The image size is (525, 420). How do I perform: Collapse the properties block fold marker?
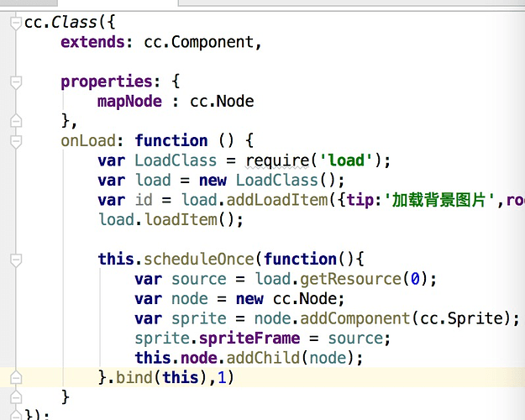click(16, 82)
